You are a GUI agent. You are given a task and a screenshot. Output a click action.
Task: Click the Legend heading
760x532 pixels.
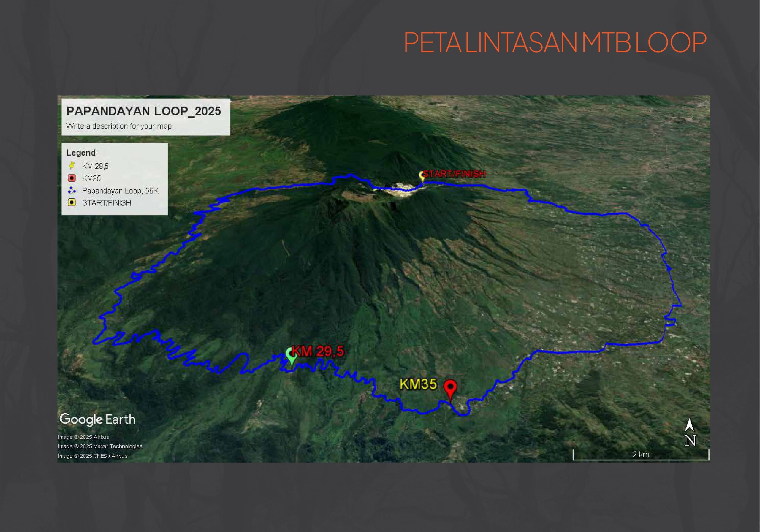click(81, 153)
